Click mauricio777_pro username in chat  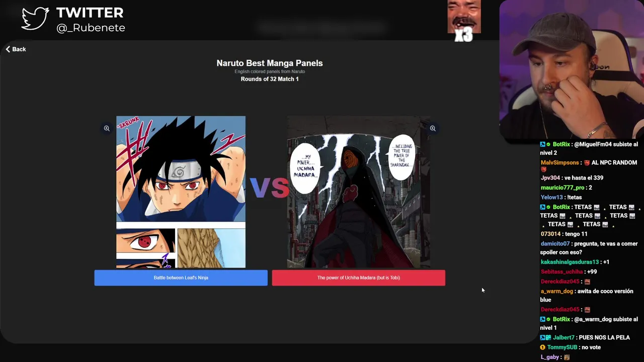click(562, 188)
